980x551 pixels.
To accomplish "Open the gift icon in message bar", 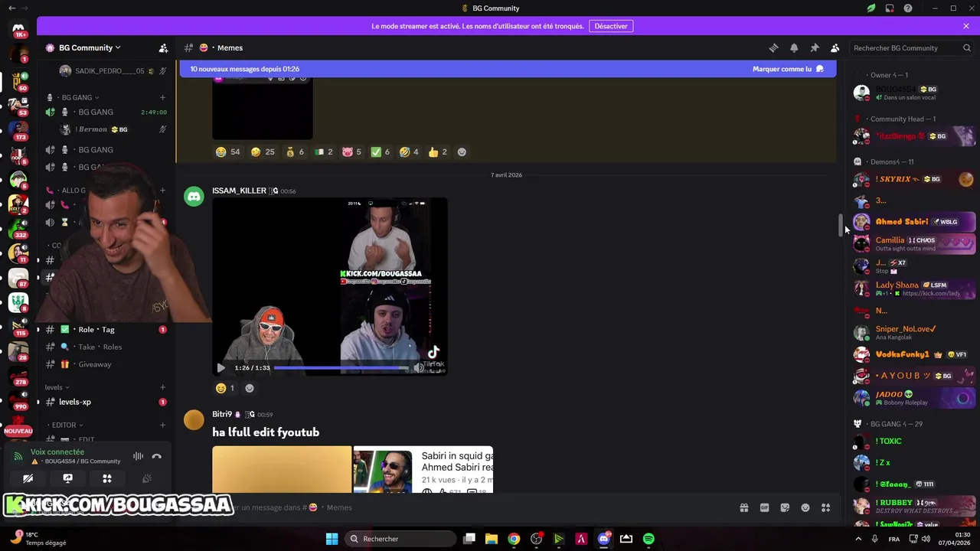I will click(x=743, y=507).
